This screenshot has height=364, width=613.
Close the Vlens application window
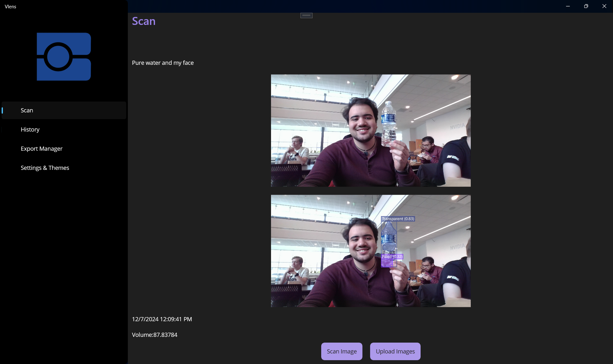(604, 6)
